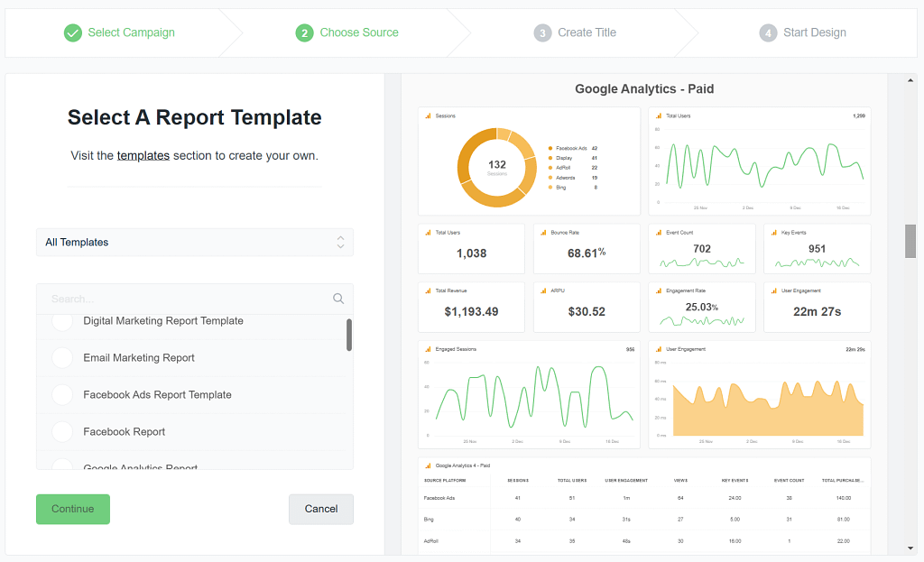Select the Email Marketing Report radio button
924x562 pixels.
pos(62,358)
